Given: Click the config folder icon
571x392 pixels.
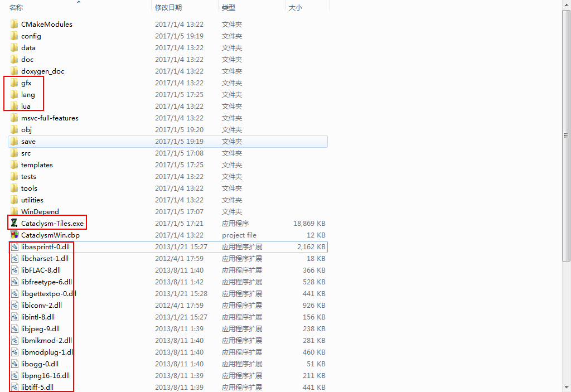Looking at the screenshot, I should [x=14, y=36].
